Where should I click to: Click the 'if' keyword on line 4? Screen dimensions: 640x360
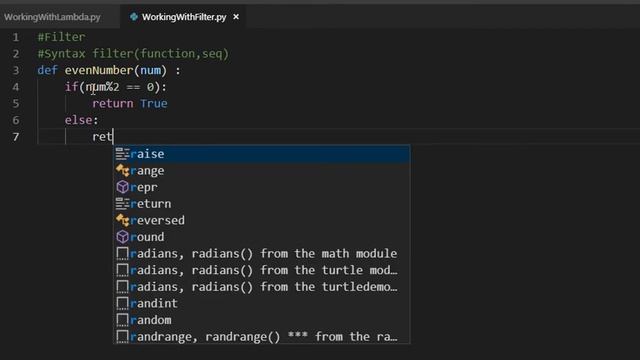tap(71, 87)
